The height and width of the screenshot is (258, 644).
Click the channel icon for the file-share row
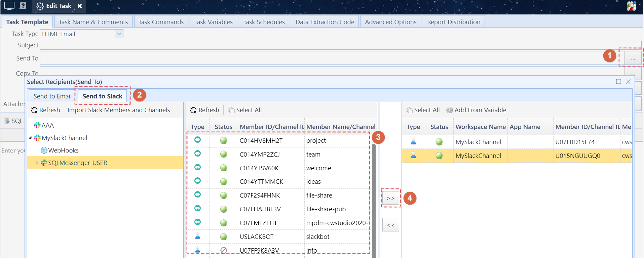[x=197, y=195]
